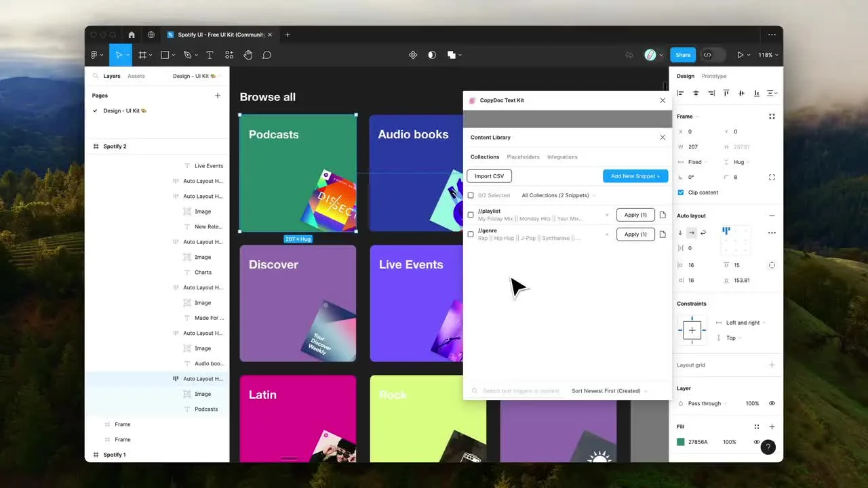Screen dimensions: 868x488
Task: Click the Import CSV button
Action: coord(489,176)
